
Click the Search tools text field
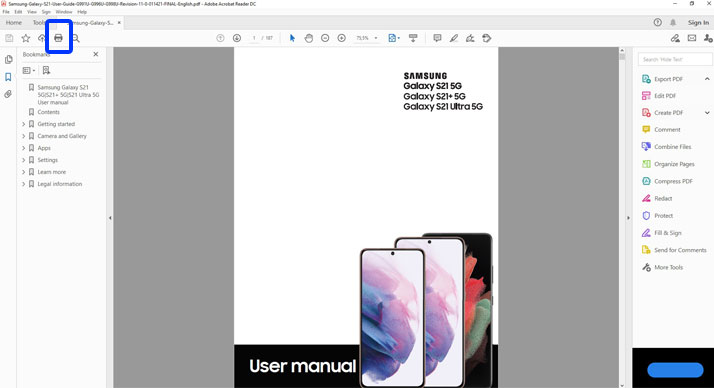tap(675, 59)
